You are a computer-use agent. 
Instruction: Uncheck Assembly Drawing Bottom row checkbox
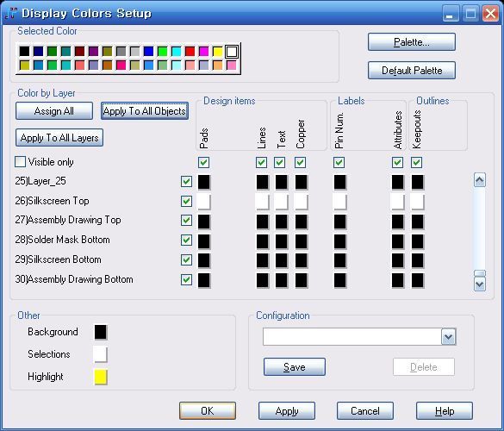pos(186,279)
